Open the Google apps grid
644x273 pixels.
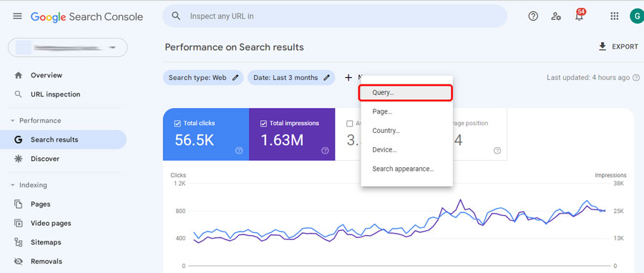[615, 16]
